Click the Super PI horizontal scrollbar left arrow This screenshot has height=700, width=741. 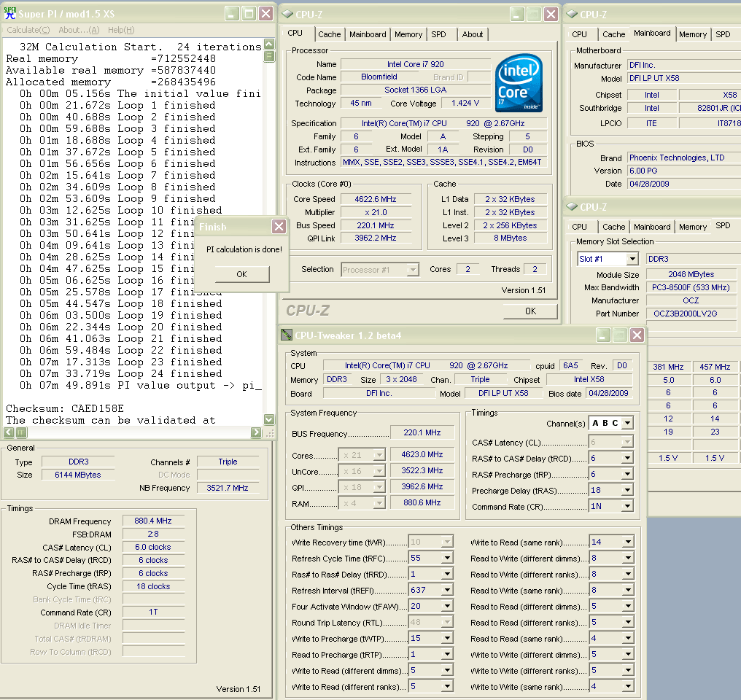coord(9,432)
